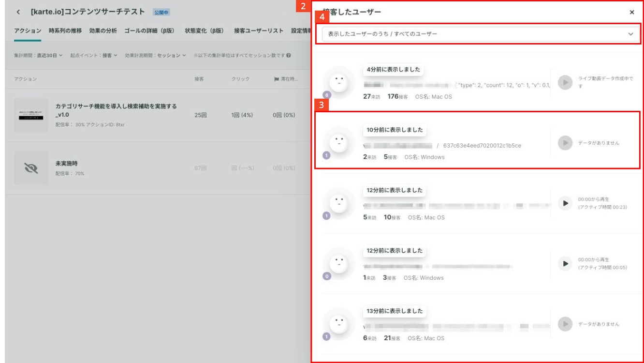
Task: Click the 1回 (4%) click value
Action: coord(243,116)
